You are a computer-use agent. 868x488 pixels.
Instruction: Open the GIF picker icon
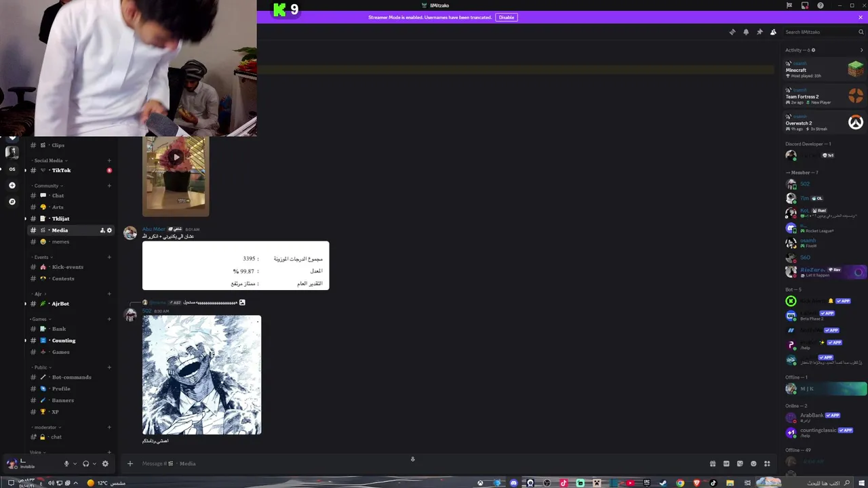click(726, 464)
